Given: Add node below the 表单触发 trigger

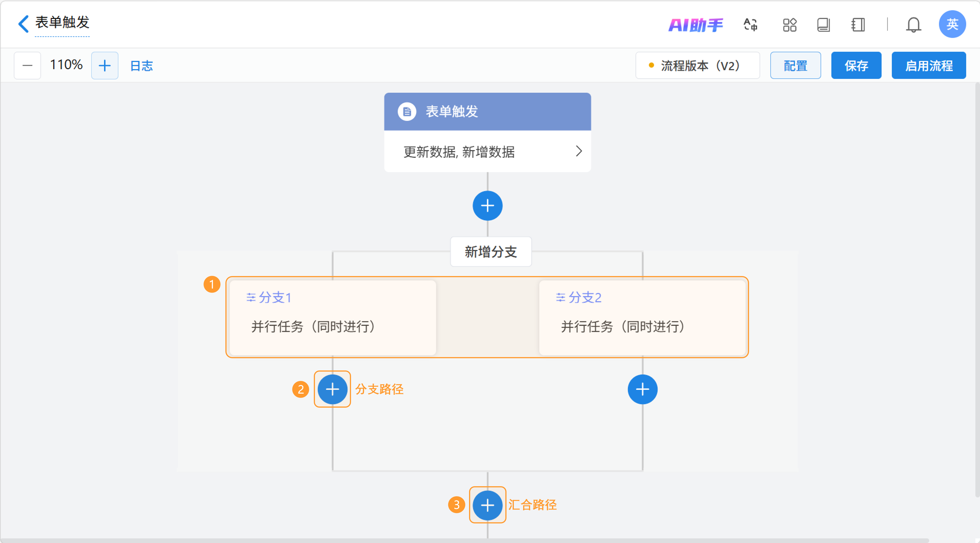Looking at the screenshot, I should point(487,206).
